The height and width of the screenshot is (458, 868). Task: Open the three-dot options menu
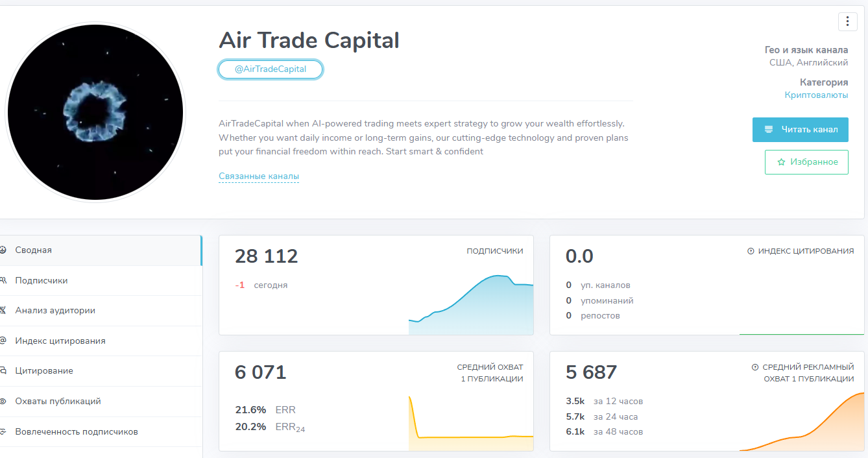coord(847,21)
